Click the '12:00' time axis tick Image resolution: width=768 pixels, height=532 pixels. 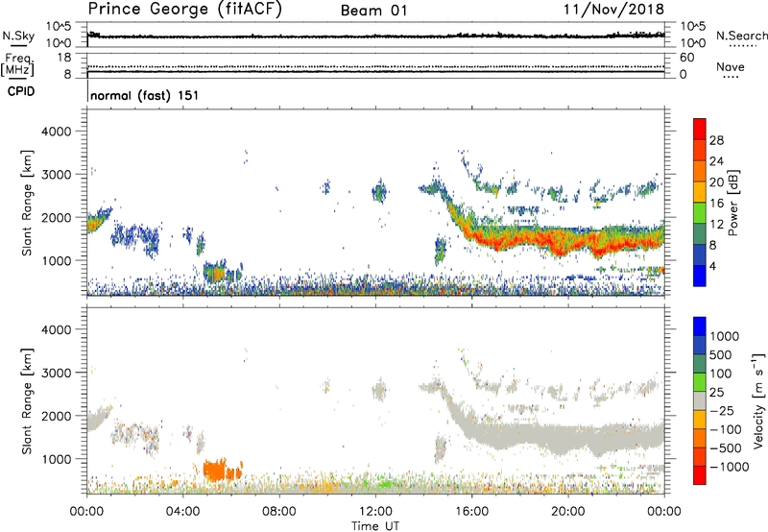tap(375, 512)
